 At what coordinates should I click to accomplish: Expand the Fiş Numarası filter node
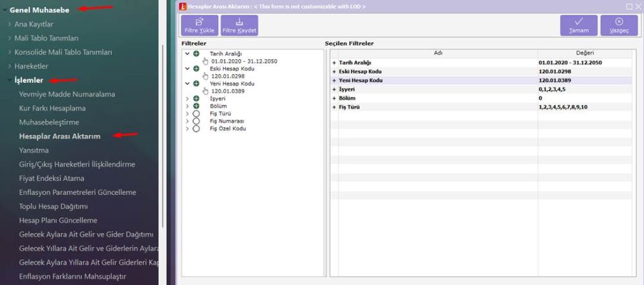187,121
